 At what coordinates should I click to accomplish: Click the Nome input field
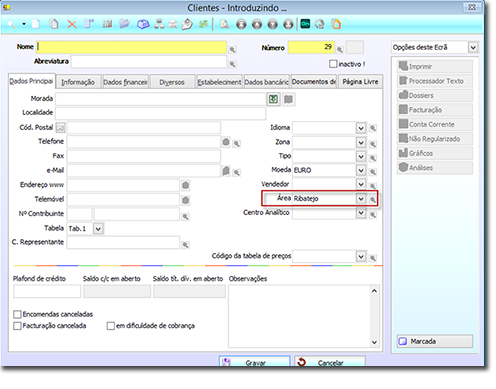[132, 47]
